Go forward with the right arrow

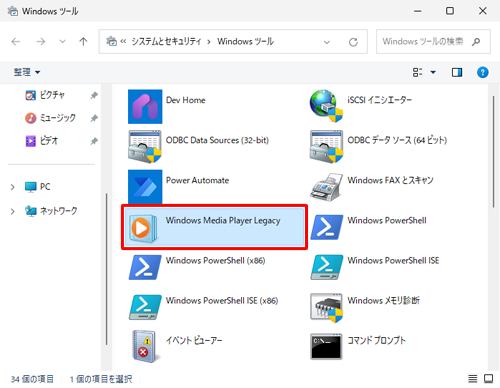click(41, 42)
